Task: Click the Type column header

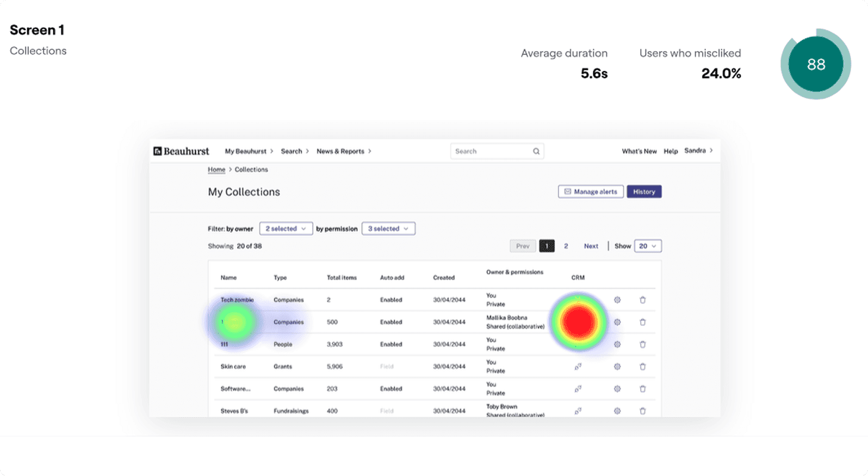Action: (280, 278)
